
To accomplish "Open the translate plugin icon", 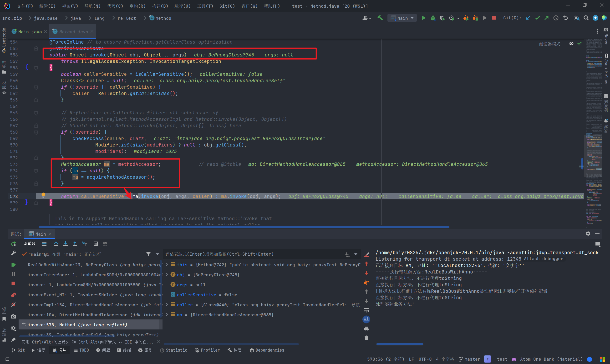I will click(577, 18).
